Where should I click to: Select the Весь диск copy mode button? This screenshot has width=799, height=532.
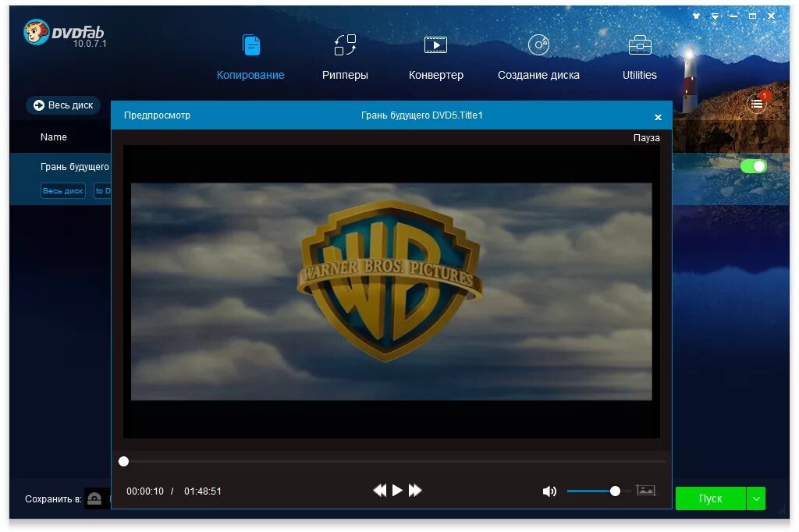coord(63,105)
